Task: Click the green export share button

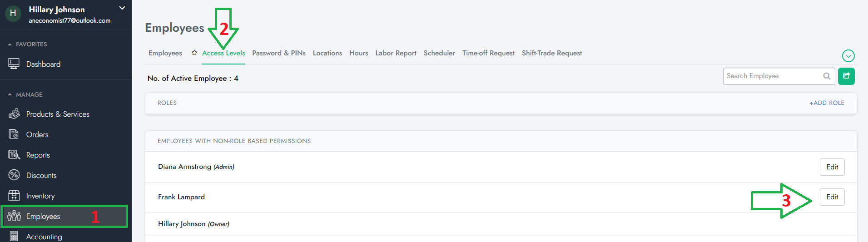Action: click(846, 76)
